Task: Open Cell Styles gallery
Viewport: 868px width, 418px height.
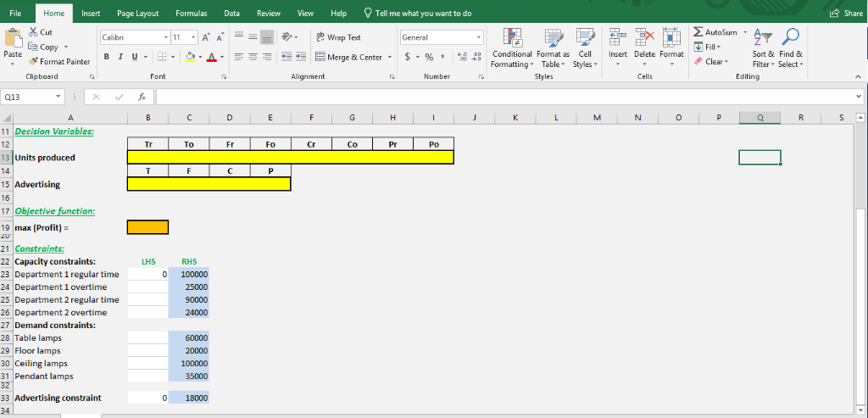Action: [585, 48]
